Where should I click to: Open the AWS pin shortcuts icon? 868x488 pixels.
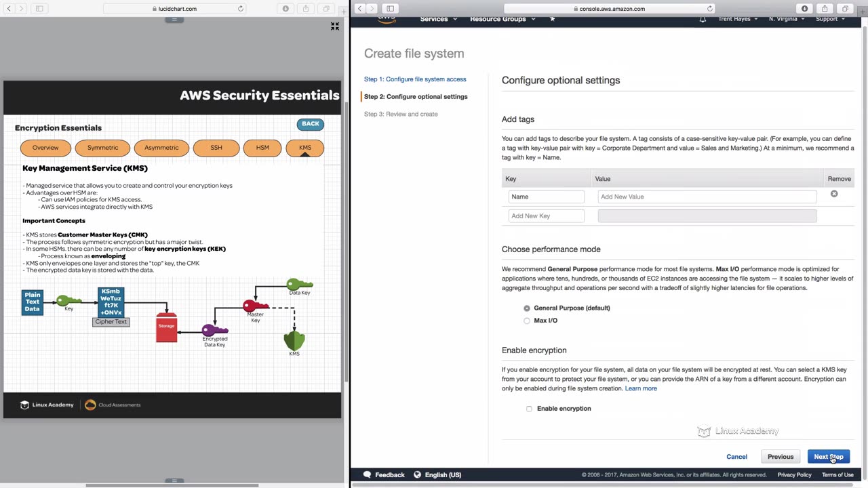(x=552, y=19)
